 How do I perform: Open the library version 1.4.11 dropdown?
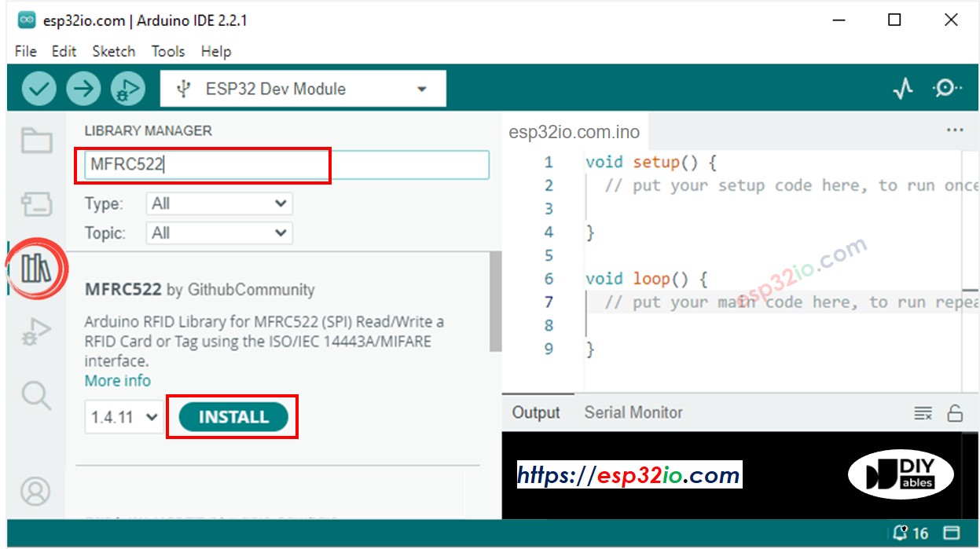click(123, 418)
